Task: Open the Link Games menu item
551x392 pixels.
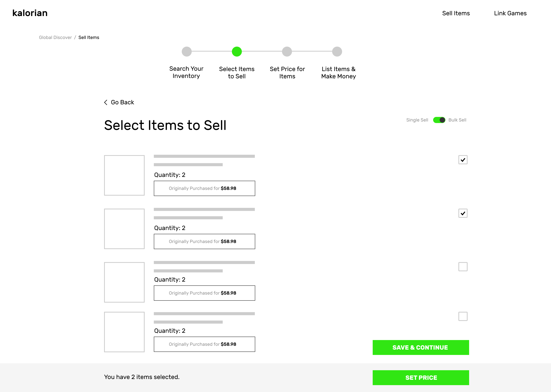Action: click(x=510, y=13)
